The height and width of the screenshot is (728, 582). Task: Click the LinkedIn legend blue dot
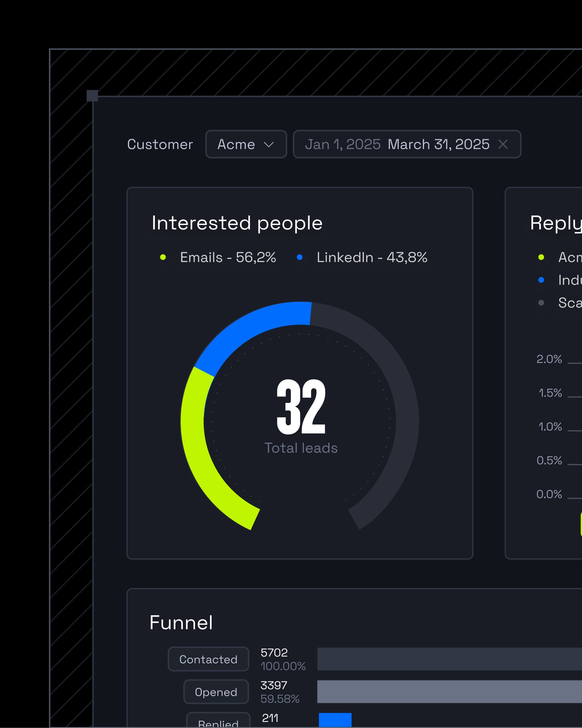pos(300,257)
